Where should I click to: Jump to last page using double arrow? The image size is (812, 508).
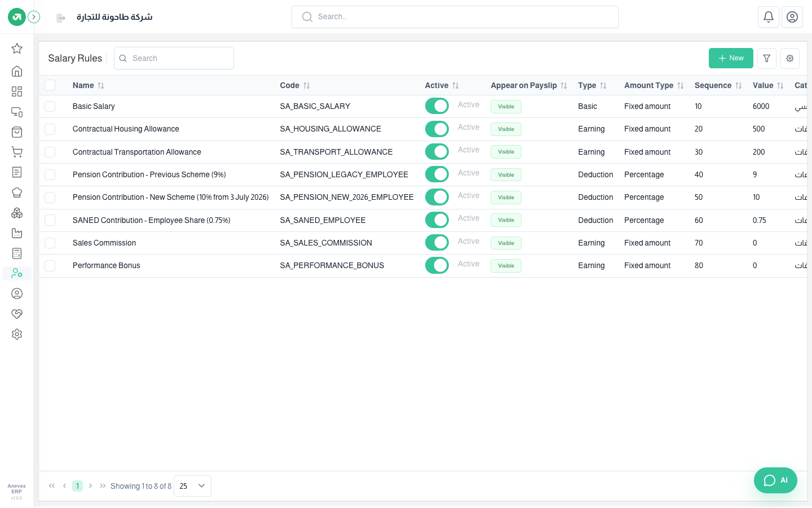click(103, 486)
